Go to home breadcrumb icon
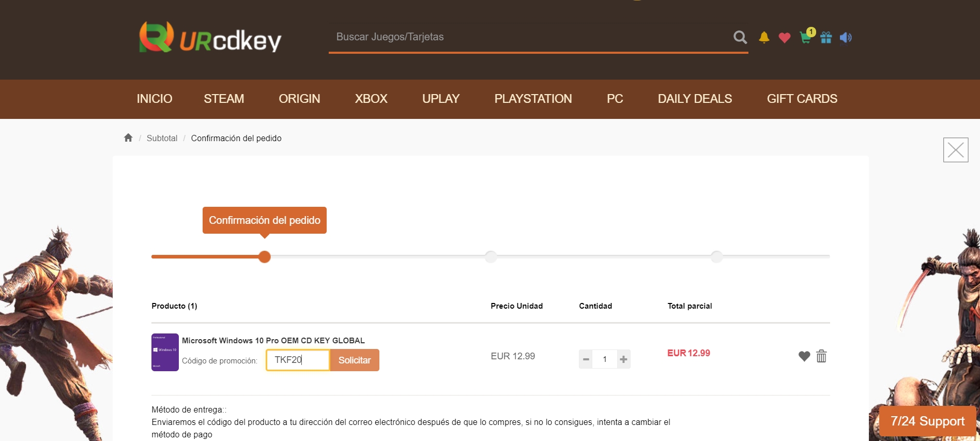 coord(128,138)
